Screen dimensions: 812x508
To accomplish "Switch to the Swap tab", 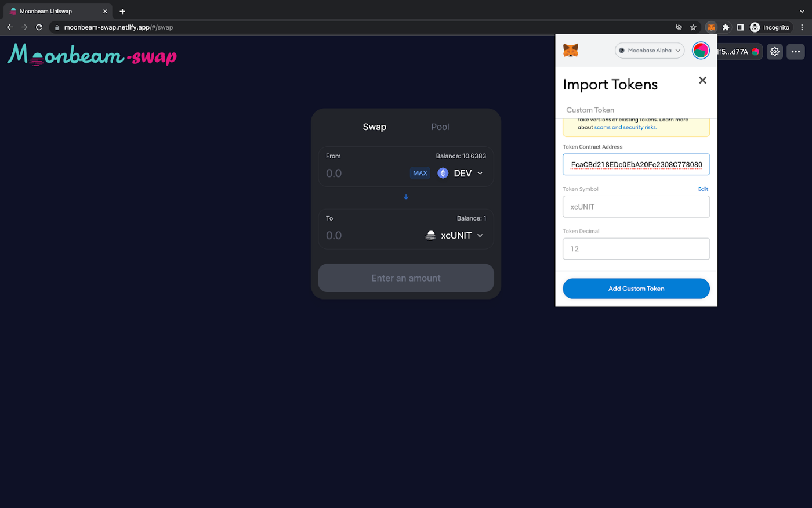I will click(375, 127).
